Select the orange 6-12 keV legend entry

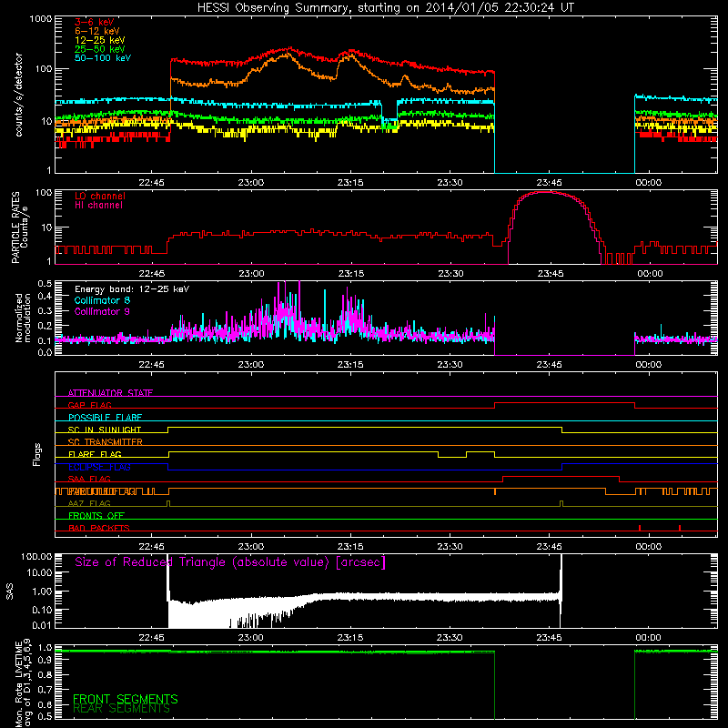(97, 31)
